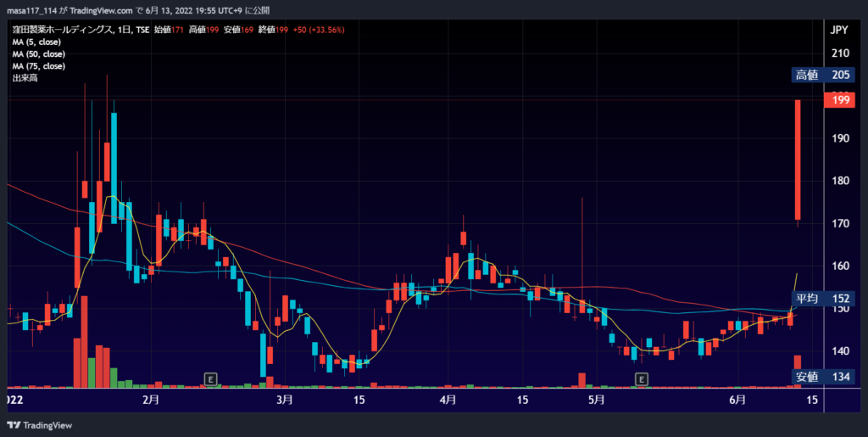Screen dimensions: 868x437
Task: Click the large red candle at 199
Action: pyautogui.click(x=798, y=160)
